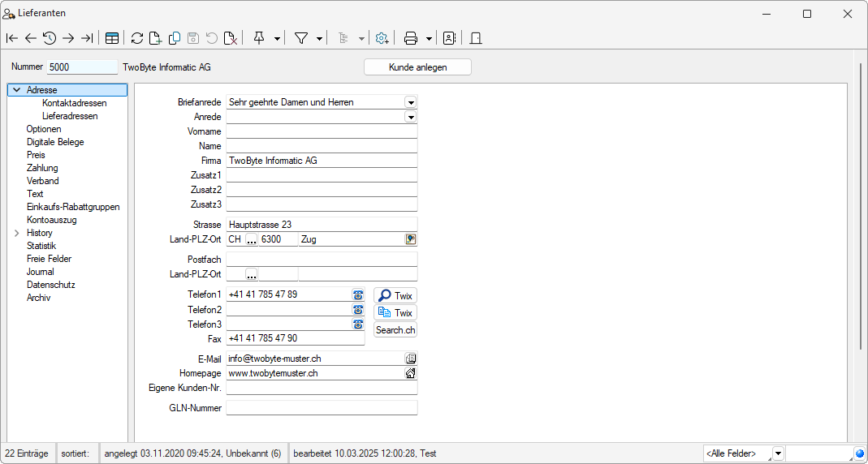Open the Datenschutz section
This screenshot has height=464, width=868.
50,285
